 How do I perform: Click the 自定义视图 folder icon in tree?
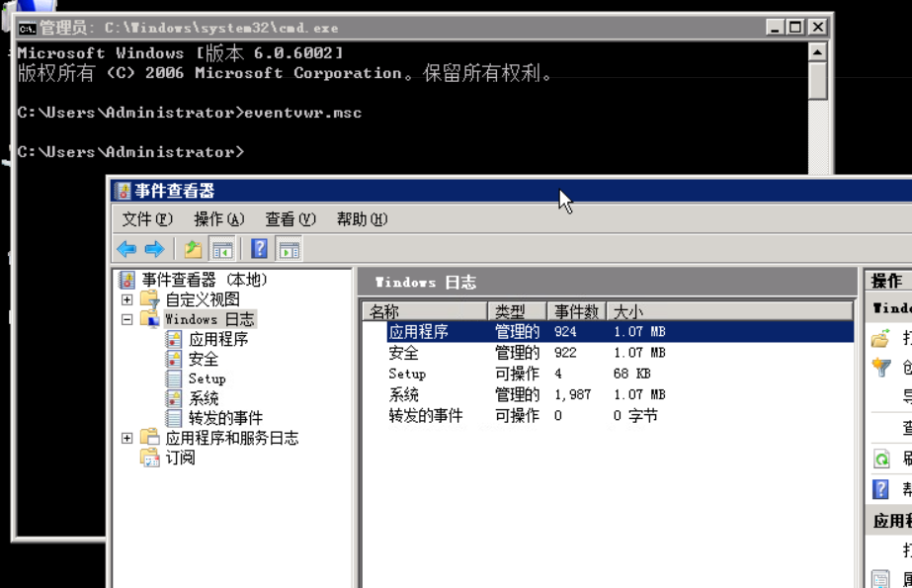coord(150,299)
